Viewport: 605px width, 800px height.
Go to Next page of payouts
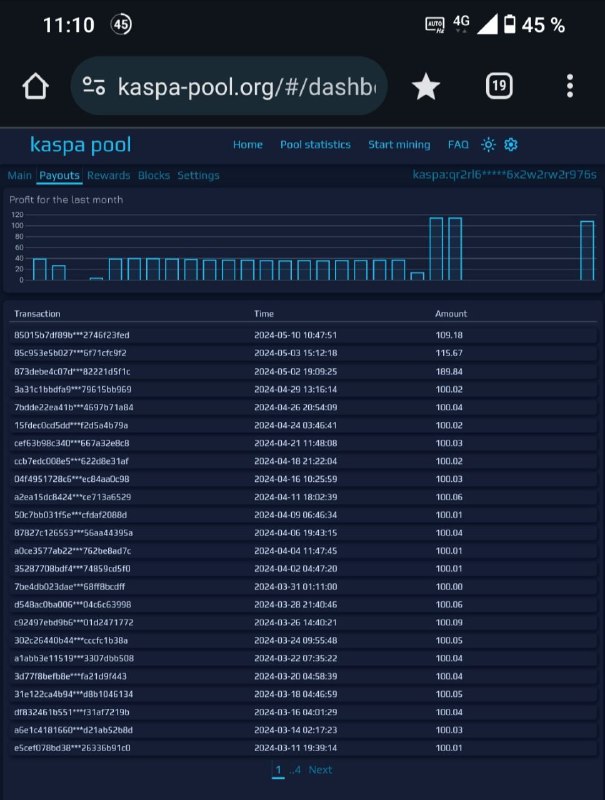pos(320,770)
